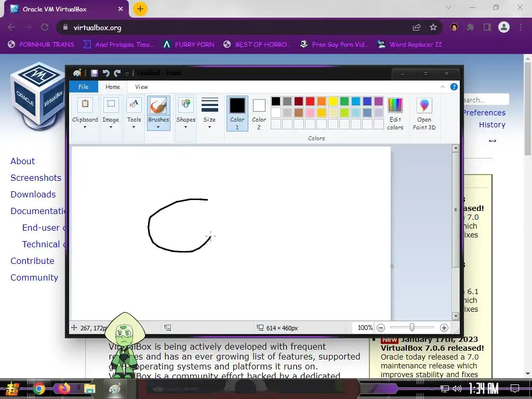Viewport: 532px width, 399px height.
Task: Pick the green color swatch
Action: [344, 101]
